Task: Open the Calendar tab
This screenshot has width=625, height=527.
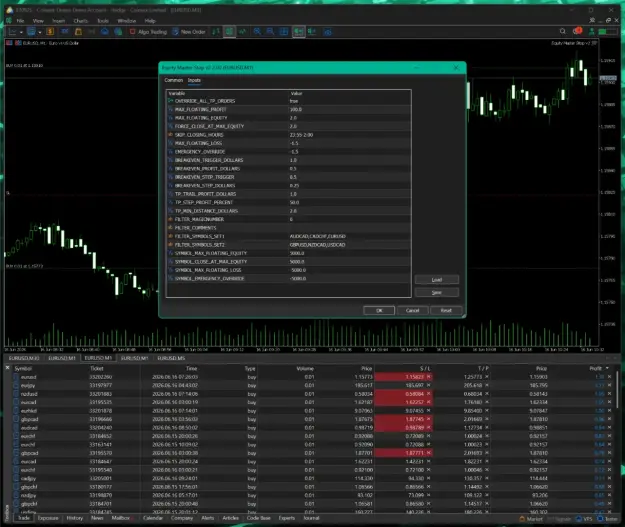Action: pyautogui.click(x=153, y=518)
